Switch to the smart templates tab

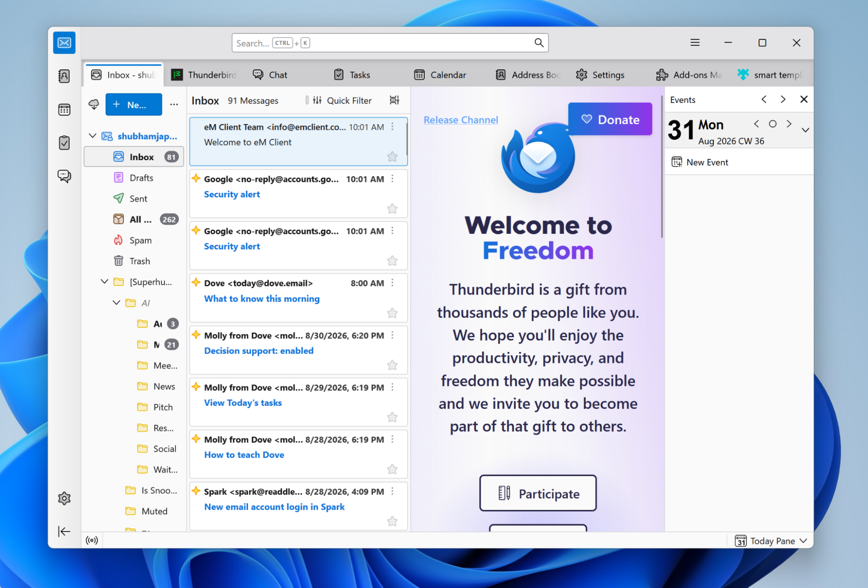(771, 75)
